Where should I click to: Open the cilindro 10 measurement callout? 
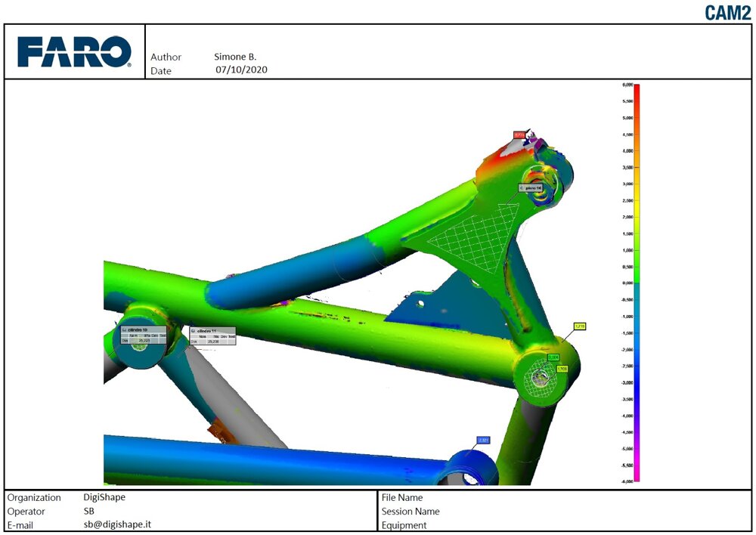(x=144, y=335)
